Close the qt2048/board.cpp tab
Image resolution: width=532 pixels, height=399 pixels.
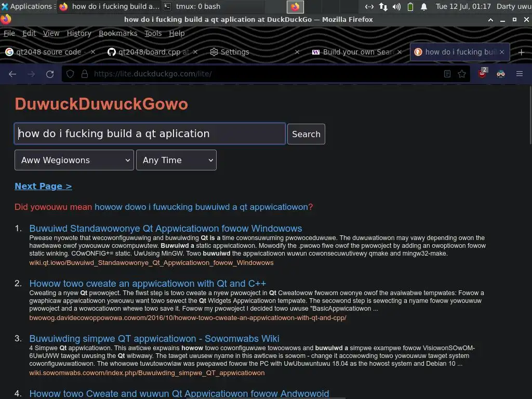(195, 52)
